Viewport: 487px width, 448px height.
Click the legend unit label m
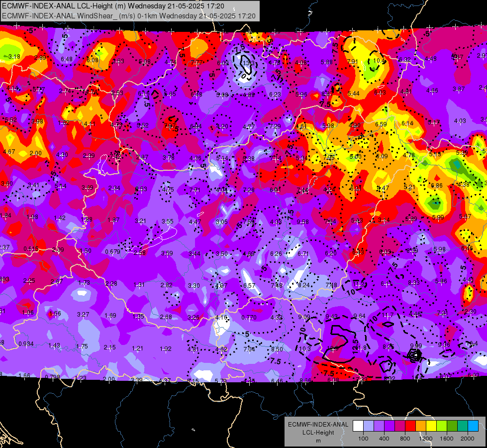(318, 441)
